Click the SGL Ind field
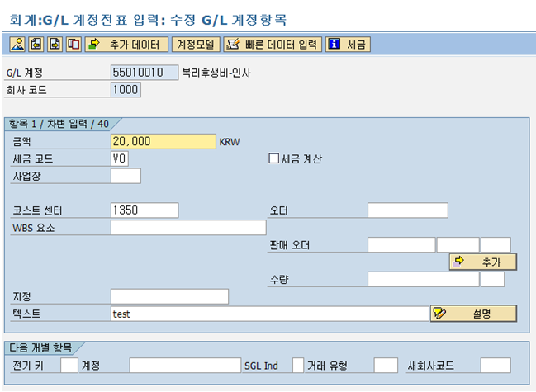 click(298, 366)
